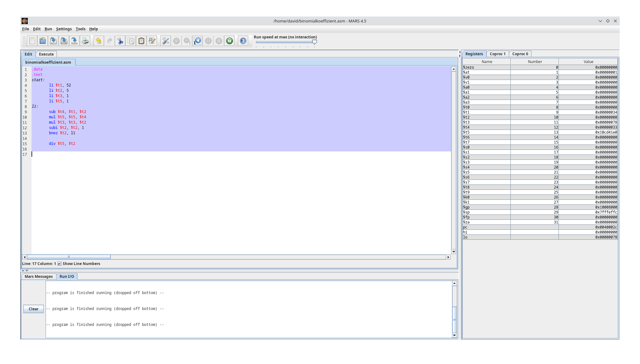
Task: Select the $t5 register value cell
Action: click(x=588, y=132)
